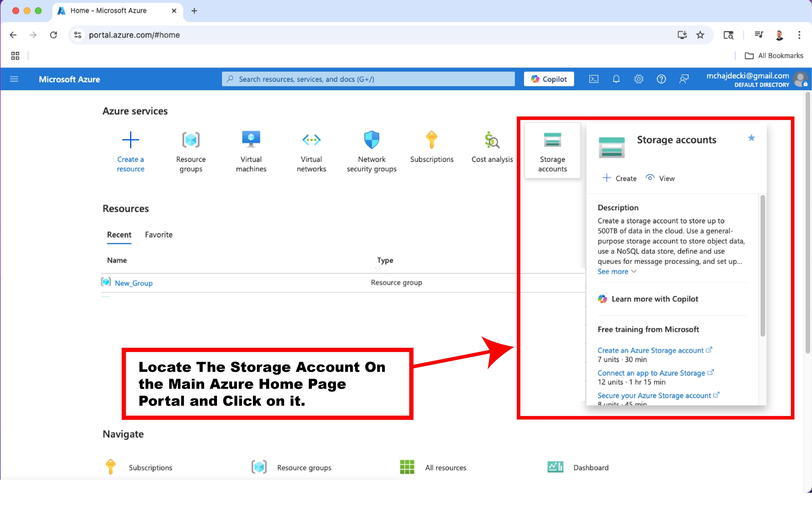The width and height of the screenshot is (812, 508).
Task: Click the Storage accounts service tile
Action: (x=552, y=151)
